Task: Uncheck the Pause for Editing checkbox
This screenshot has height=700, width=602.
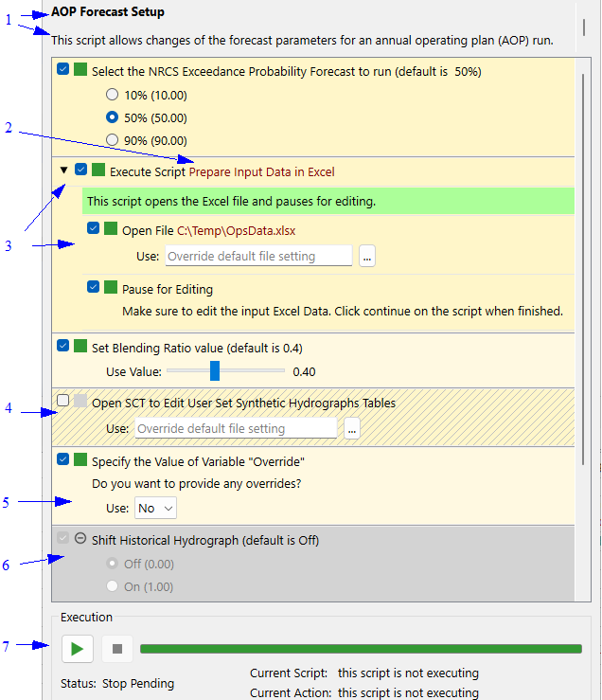Action: coord(94,288)
